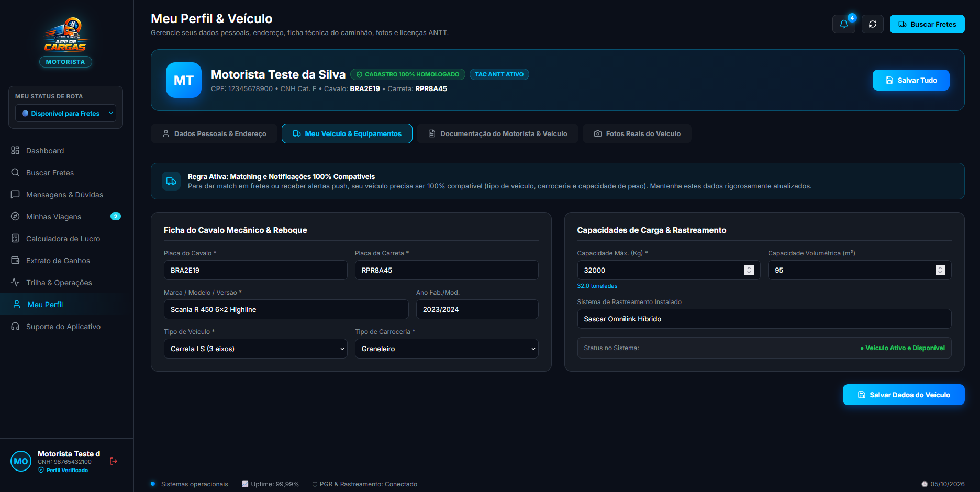Click the Marca / Modelo / Versão field
980x492 pixels.
coord(286,309)
